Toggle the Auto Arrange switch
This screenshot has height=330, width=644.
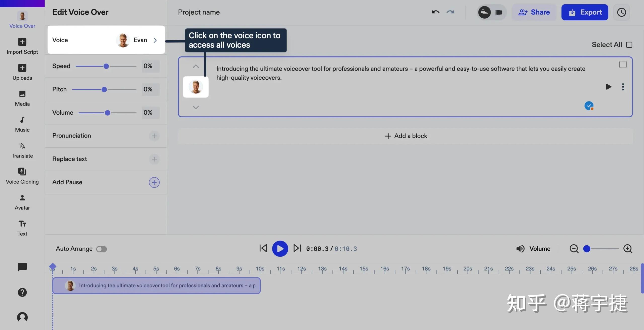pyautogui.click(x=101, y=249)
